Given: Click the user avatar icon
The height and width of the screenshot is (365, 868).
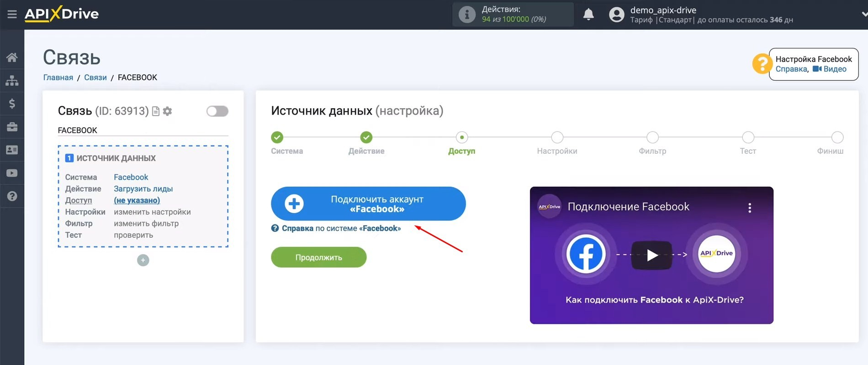Looking at the screenshot, I should pyautogui.click(x=616, y=15).
